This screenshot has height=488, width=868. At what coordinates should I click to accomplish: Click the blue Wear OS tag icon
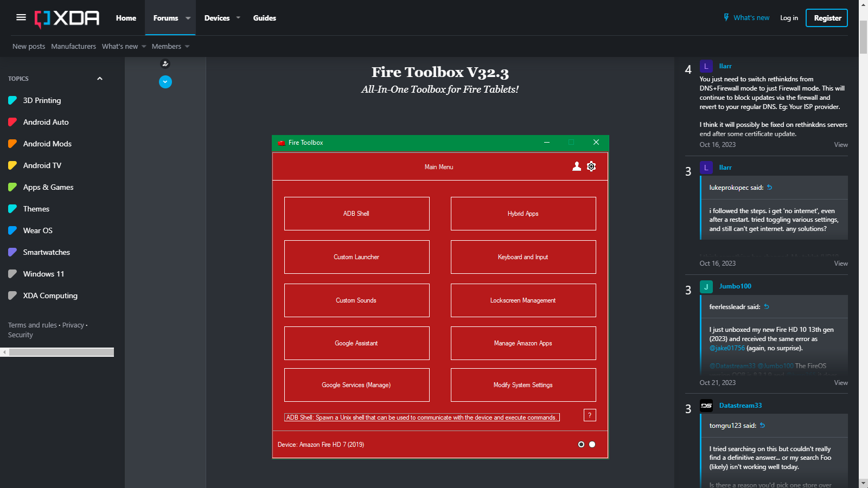coord(12,230)
